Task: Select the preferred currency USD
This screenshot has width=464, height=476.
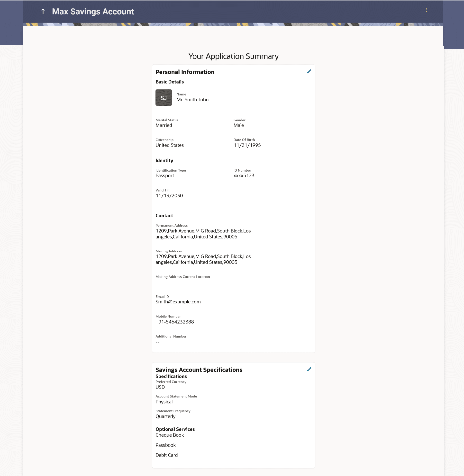Action: [160, 387]
